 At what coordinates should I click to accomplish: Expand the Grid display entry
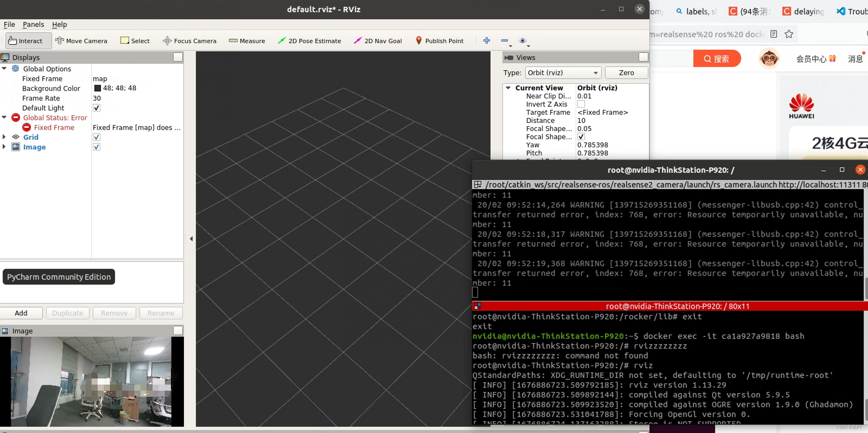(4, 137)
